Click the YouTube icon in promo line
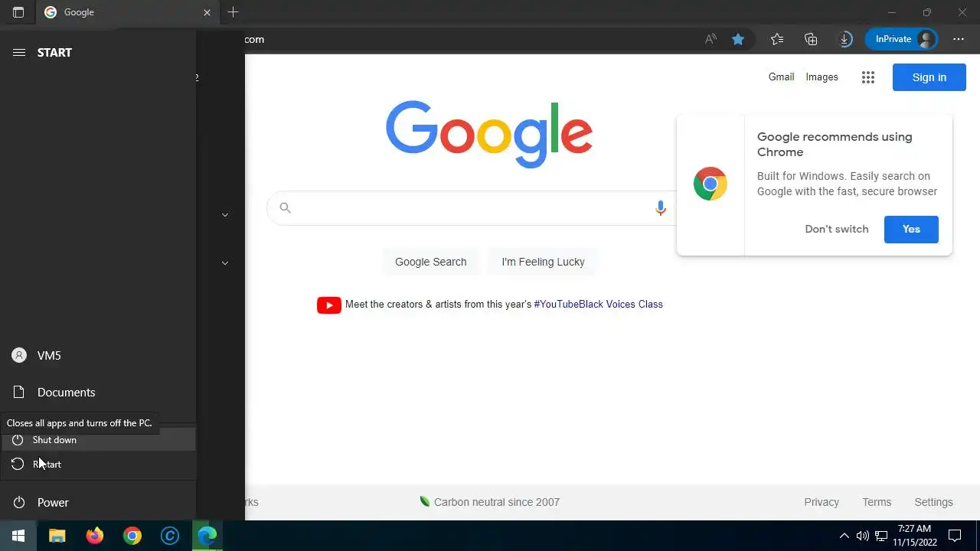The image size is (980, 551). coord(329,305)
